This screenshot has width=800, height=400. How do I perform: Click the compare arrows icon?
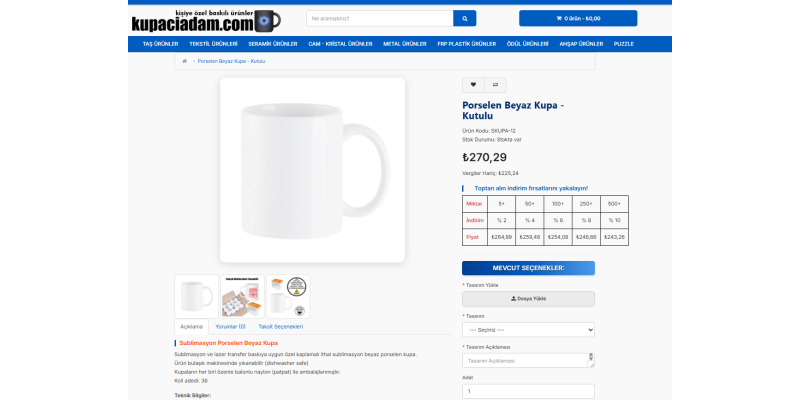coord(495,85)
